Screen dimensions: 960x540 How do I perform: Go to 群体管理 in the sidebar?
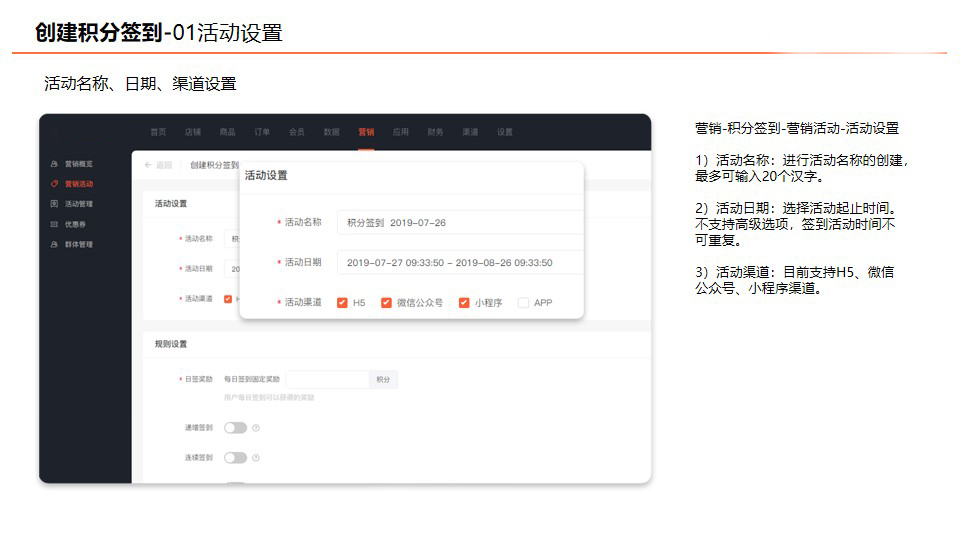pyautogui.click(x=79, y=244)
